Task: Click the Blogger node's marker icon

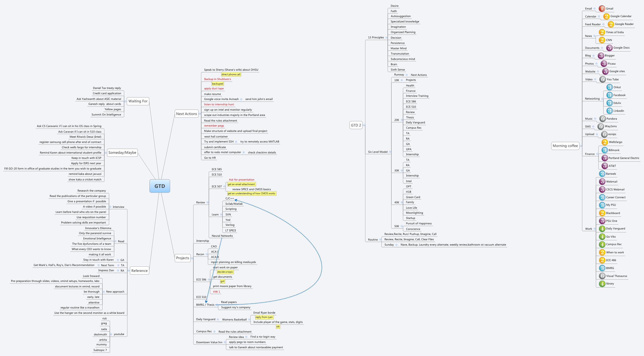Action: [x=601, y=55]
